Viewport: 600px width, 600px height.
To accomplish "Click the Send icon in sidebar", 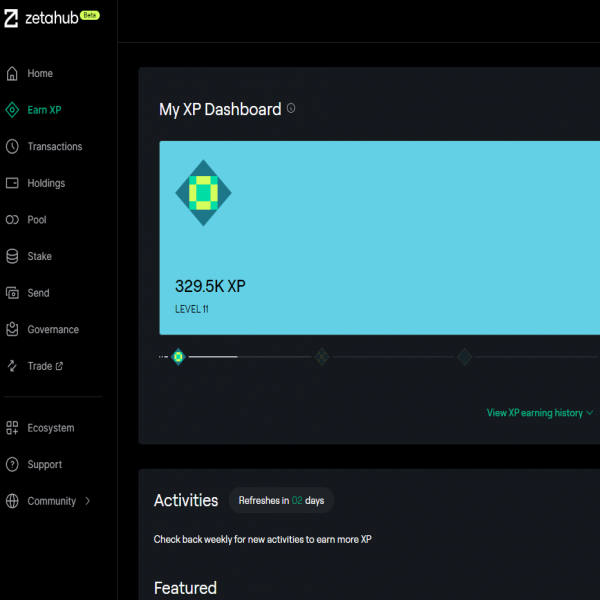I will 12,293.
